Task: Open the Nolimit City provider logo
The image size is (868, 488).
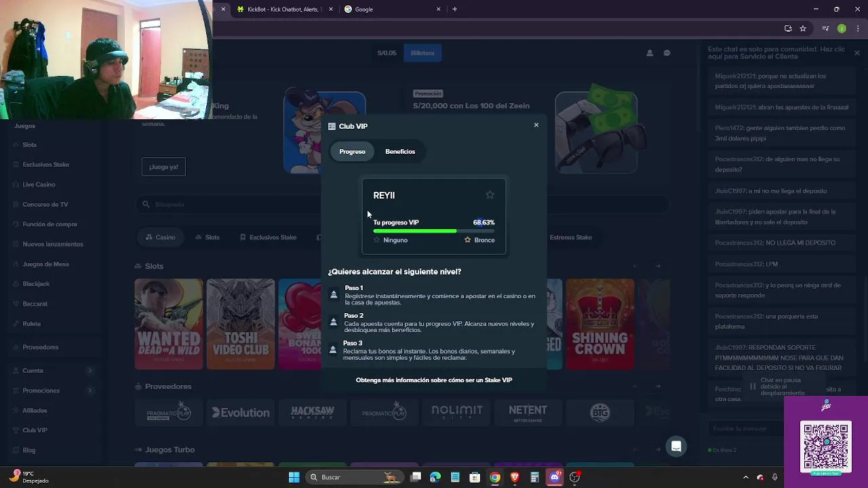Action: point(456,412)
